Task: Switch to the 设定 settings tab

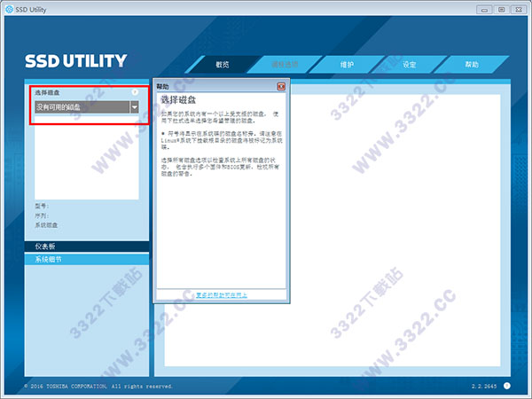Action: tap(410, 65)
